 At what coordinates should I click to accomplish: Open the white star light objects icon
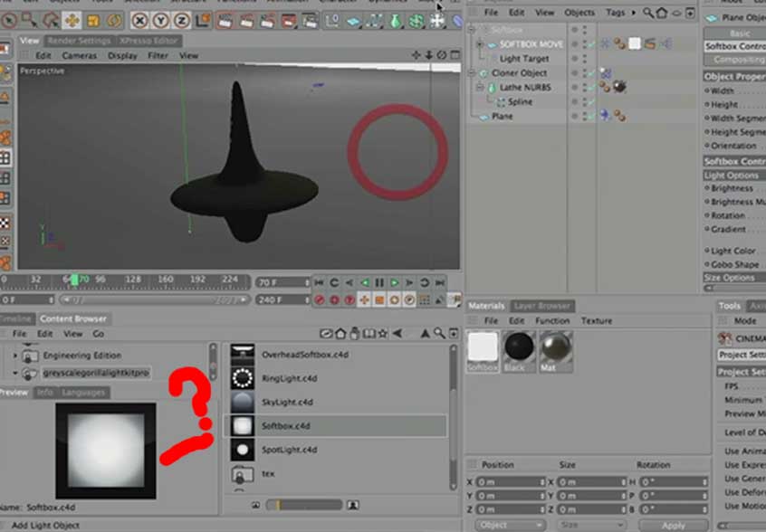[437, 21]
